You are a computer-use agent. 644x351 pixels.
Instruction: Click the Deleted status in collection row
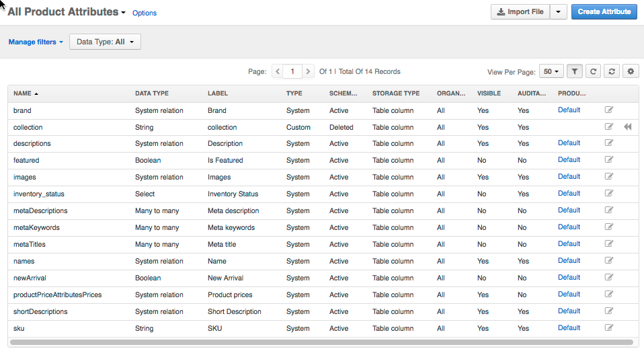[341, 127]
